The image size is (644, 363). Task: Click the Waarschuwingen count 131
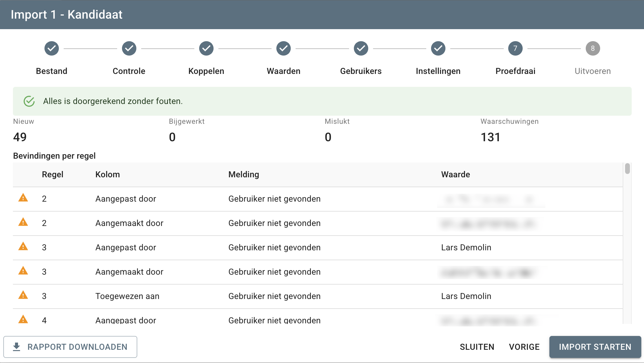491,137
